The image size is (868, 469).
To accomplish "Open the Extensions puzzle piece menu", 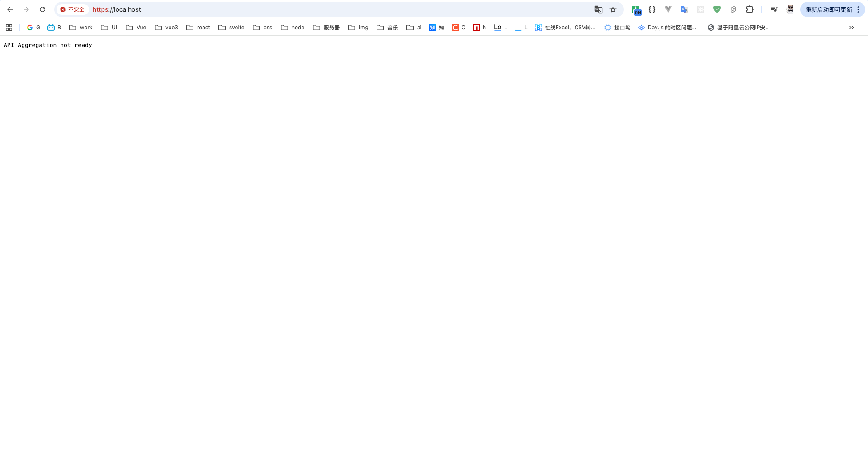I will pos(750,9).
